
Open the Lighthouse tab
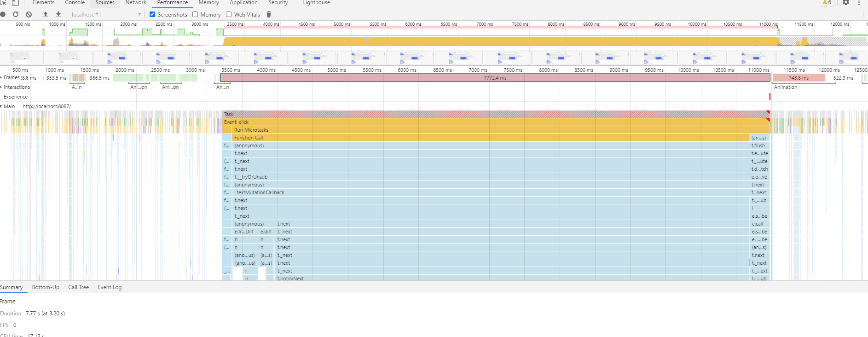tap(316, 2)
